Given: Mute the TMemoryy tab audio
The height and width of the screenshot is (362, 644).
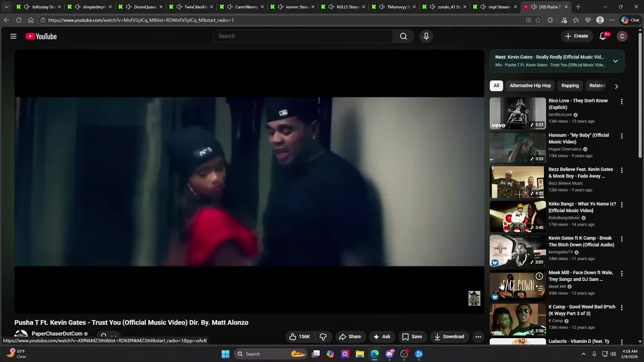Looking at the screenshot, I should tap(382, 7).
